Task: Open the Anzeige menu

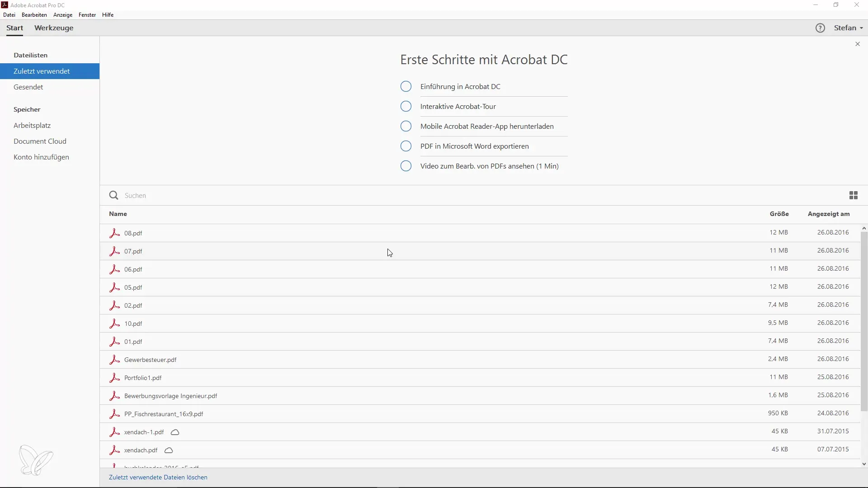Action: [x=63, y=15]
